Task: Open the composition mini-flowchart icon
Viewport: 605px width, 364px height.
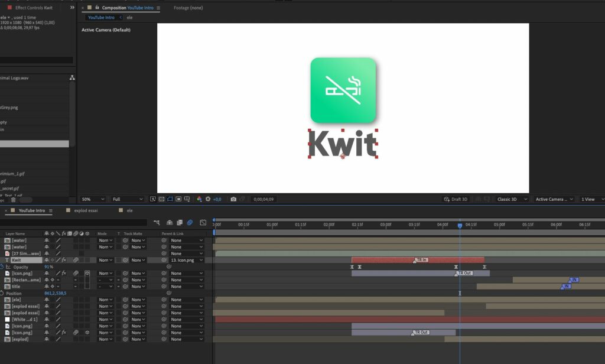Action: point(158,223)
